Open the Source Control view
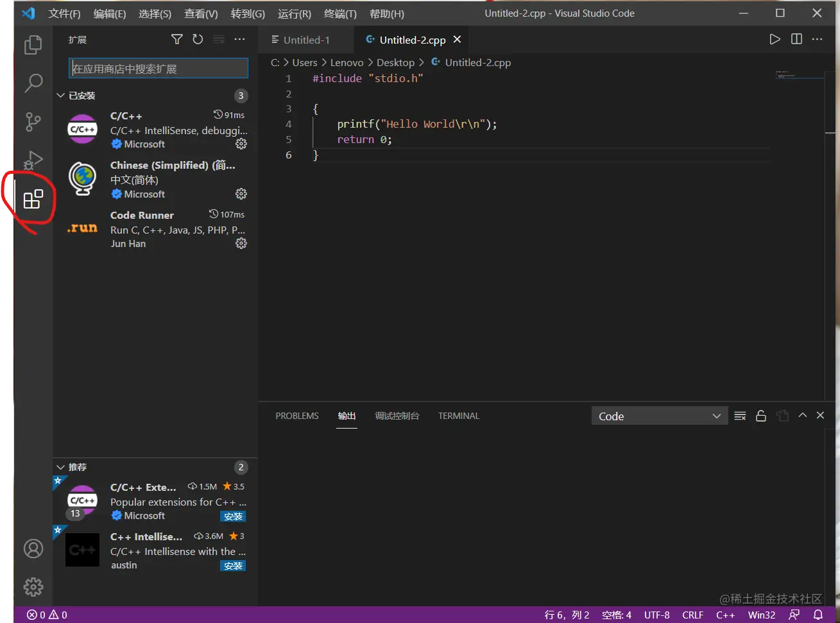Screen dimensions: 840x623 [33, 121]
